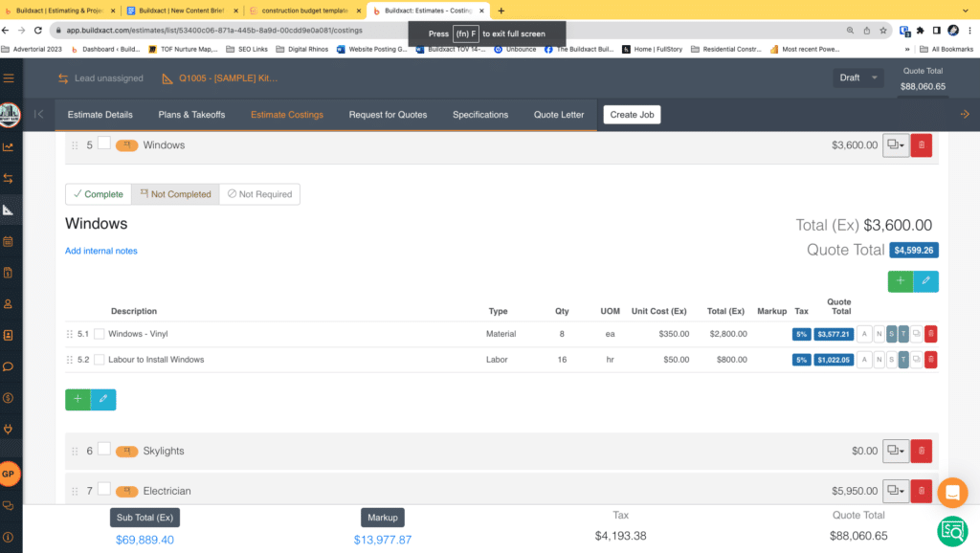980x553 pixels.
Task: Open Electrician row options dropdown
Action: click(896, 491)
